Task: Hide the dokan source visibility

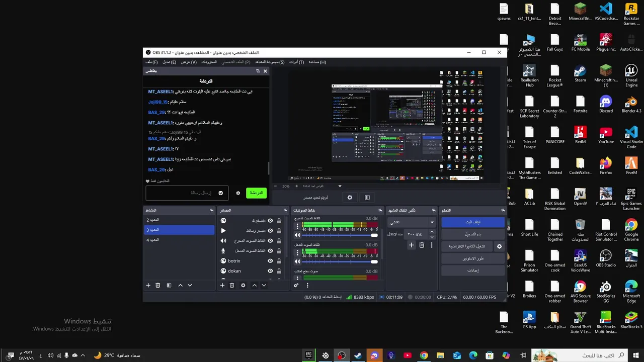Action: click(x=270, y=271)
